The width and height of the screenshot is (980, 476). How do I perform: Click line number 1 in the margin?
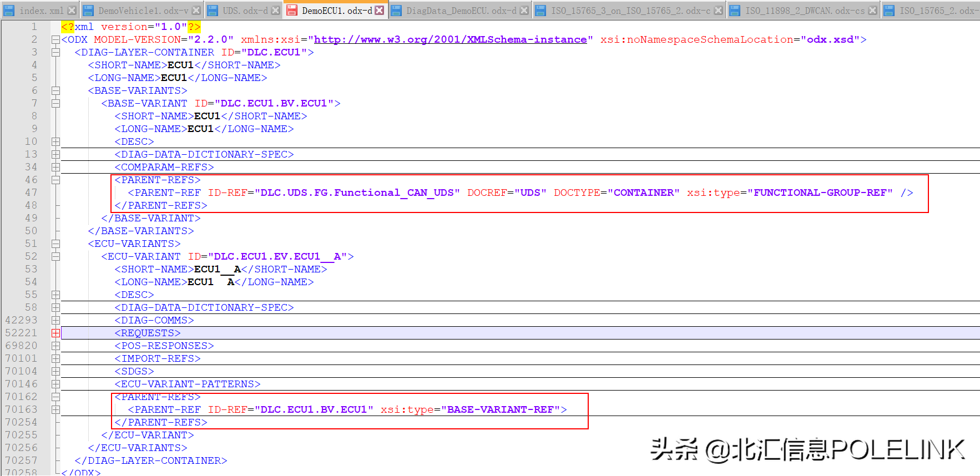(x=34, y=27)
